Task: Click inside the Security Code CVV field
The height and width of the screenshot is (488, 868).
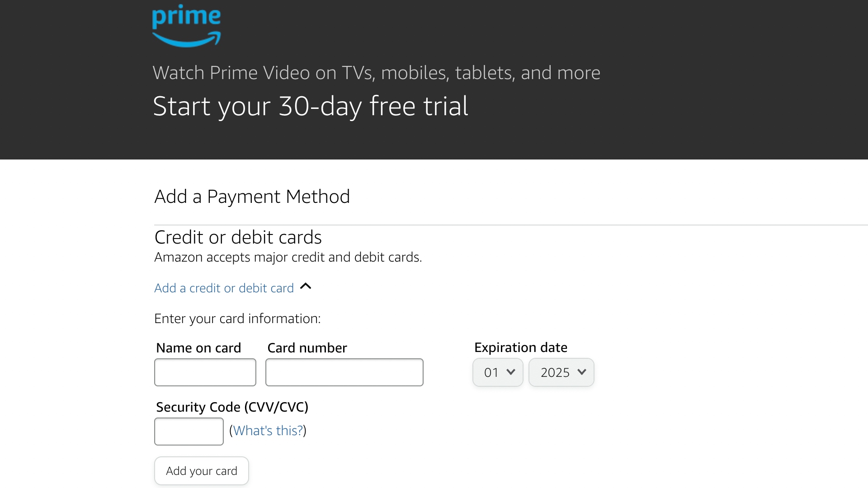Action: [x=189, y=432]
